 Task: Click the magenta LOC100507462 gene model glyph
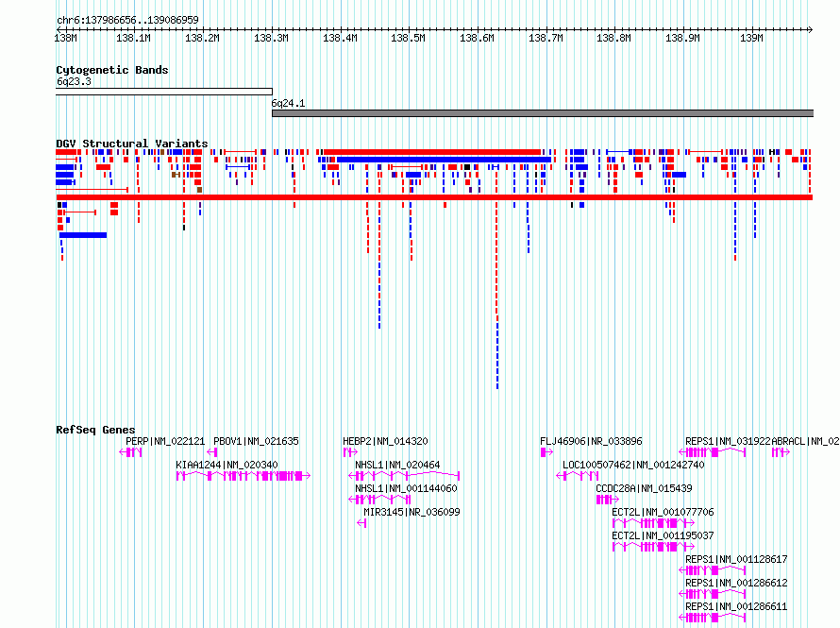578,476
